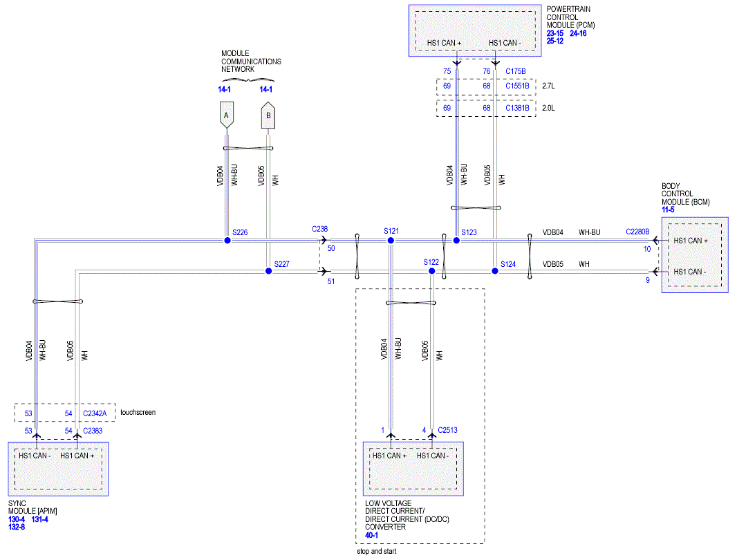This screenshot has width=737, height=560.
Task: Open SYNC module reference 132-8
Action: tap(17, 527)
